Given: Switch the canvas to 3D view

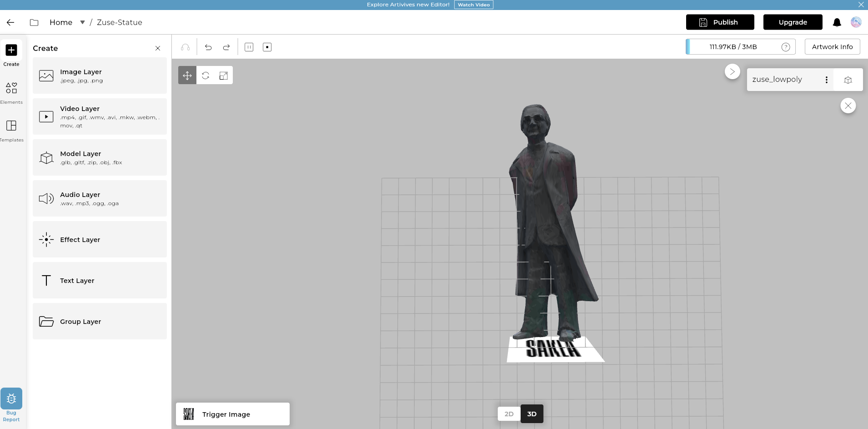Looking at the screenshot, I should pyautogui.click(x=532, y=414).
